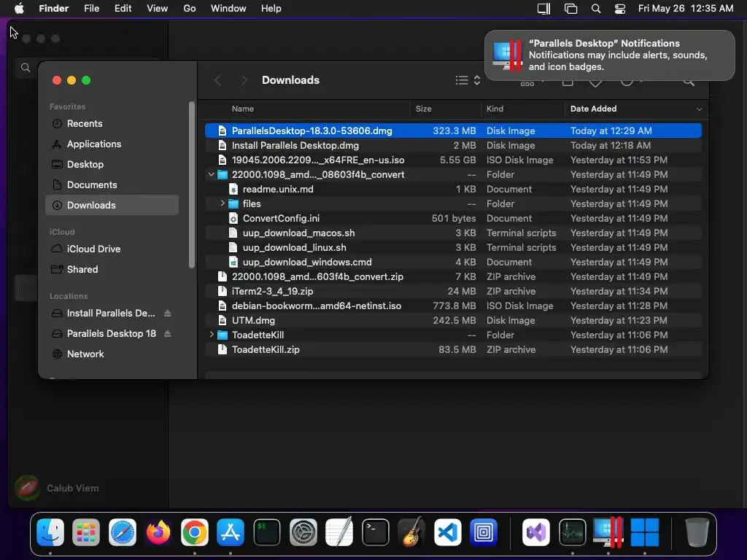Launch Firefox from the Dock
Image resolution: width=747 pixels, height=560 pixels.
pos(158,532)
